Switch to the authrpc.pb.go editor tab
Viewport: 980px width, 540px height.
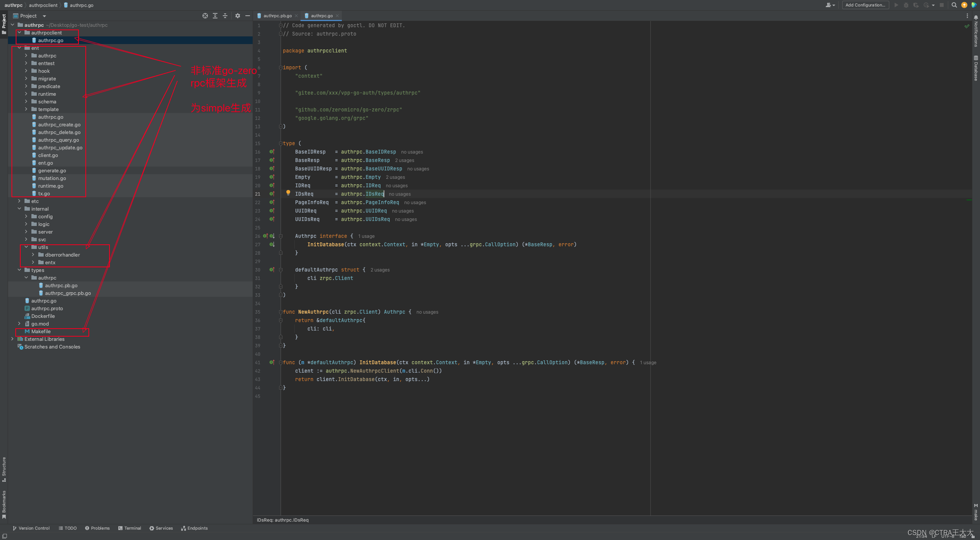pos(277,16)
